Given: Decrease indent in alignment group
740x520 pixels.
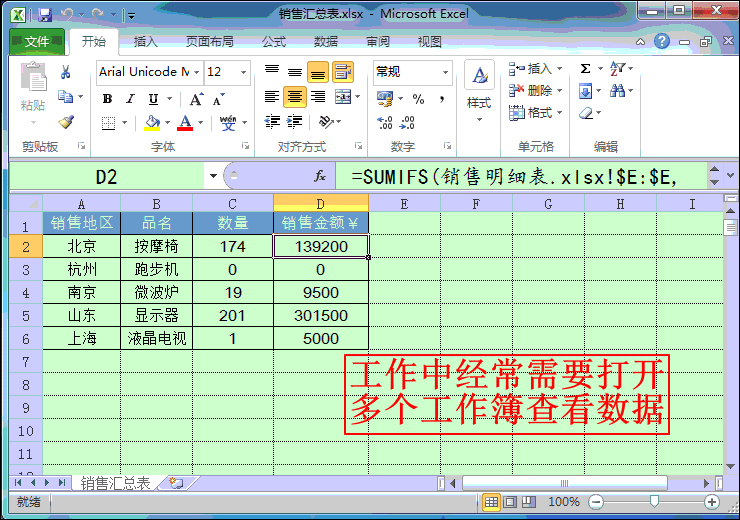Looking at the screenshot, I should tap(272, 122).
